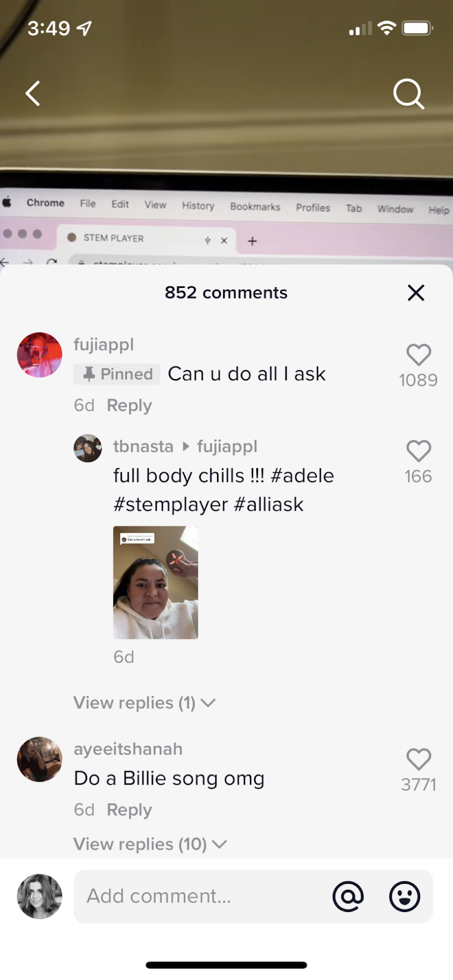The height and width of the screenshot is (980, 453).
Task: Tap the back arrow icon
Action: pyautogui.click(x=33, y=94)
